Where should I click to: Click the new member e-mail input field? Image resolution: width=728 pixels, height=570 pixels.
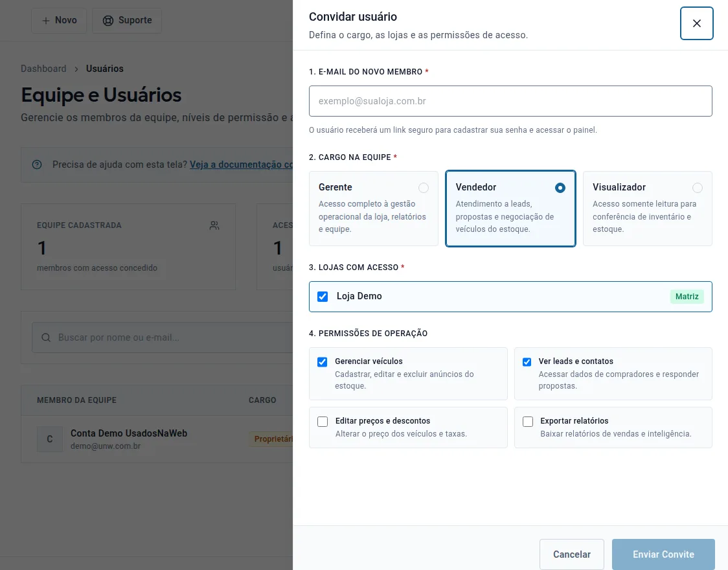pos(510,101)
